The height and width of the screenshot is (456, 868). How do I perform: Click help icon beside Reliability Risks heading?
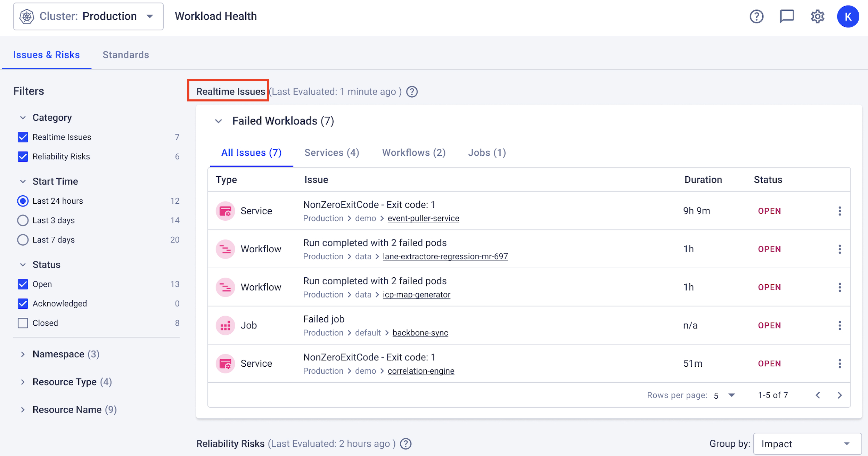pyautogui.click(x=406, y=444)
